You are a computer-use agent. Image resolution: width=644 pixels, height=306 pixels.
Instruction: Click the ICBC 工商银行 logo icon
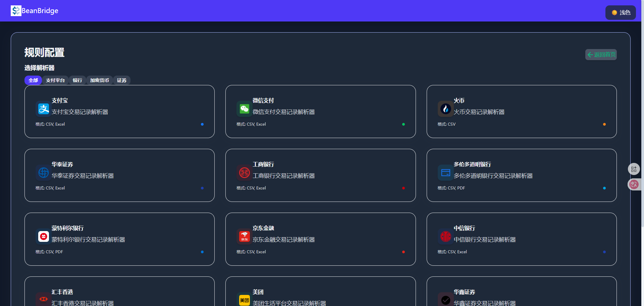click(245, 173)
